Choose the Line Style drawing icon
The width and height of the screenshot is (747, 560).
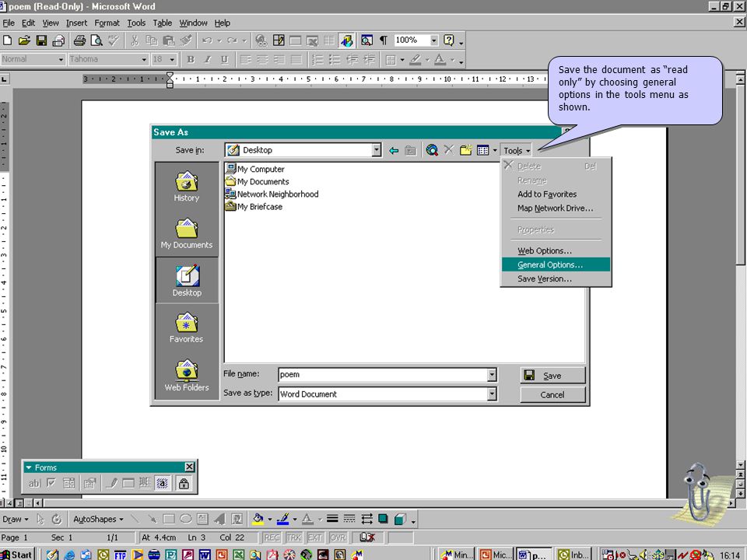point(332,519)
